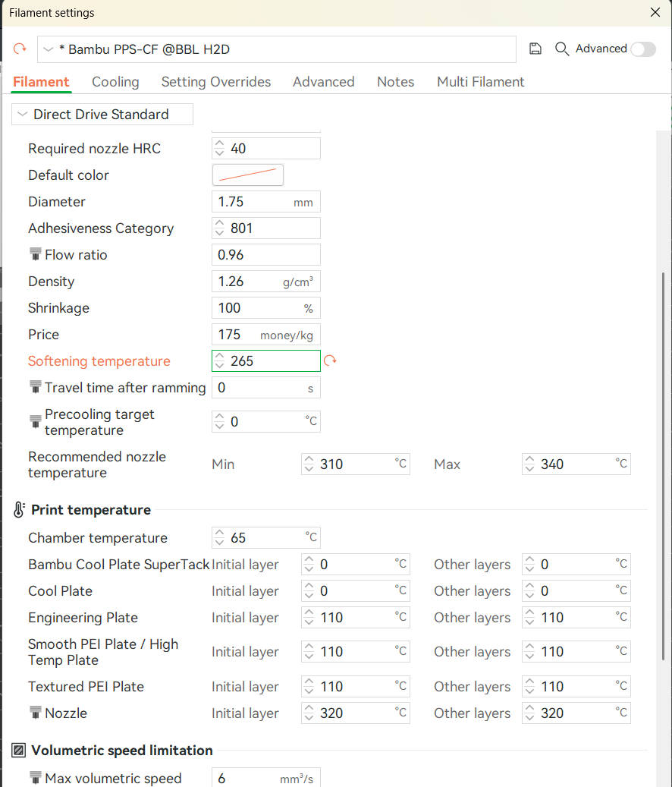
Task: Click Recommended nozzle temperature Max field
Action: 576,464
